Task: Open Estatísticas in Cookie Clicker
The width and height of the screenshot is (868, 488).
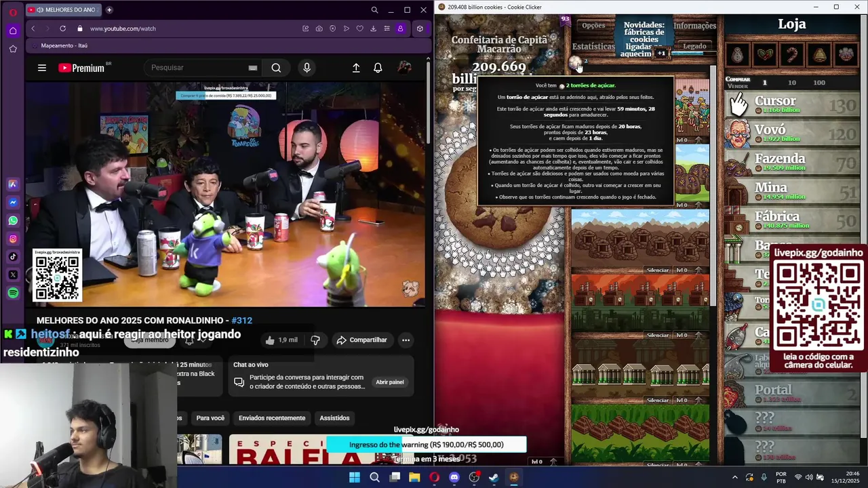Action: tap(593, 47)
